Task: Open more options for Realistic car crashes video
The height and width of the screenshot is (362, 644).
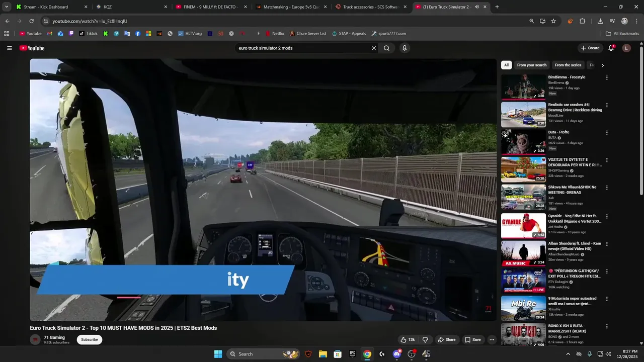Action: [607, 105]
